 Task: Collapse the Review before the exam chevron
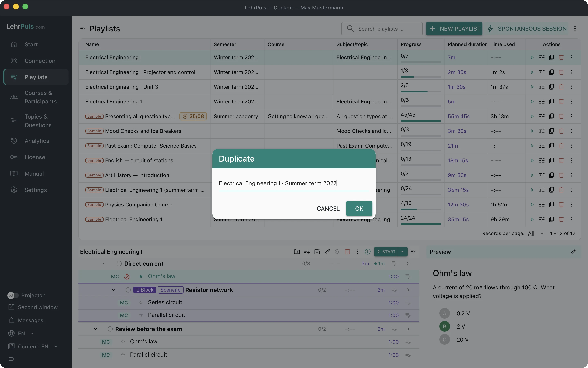coord(95,329)
